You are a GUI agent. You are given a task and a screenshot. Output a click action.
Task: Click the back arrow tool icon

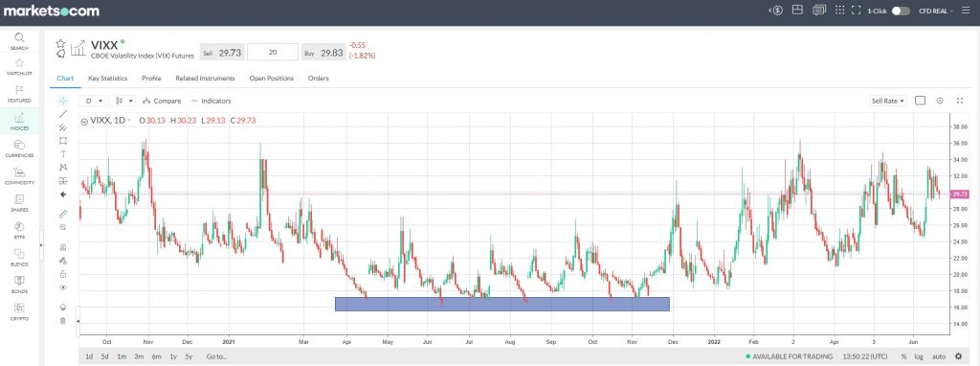pos(62,194)
